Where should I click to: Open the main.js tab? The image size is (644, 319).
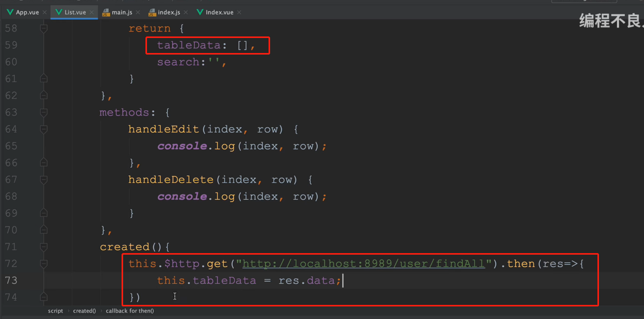122,12
